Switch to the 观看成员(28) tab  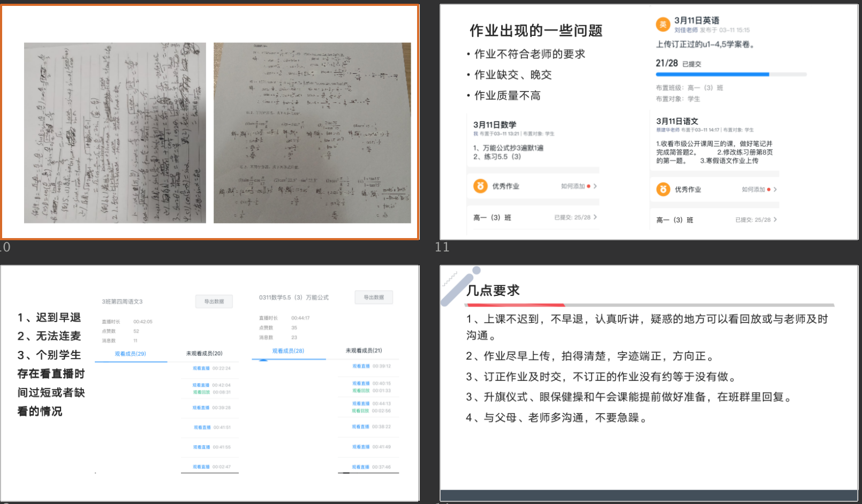coord(288,351)
